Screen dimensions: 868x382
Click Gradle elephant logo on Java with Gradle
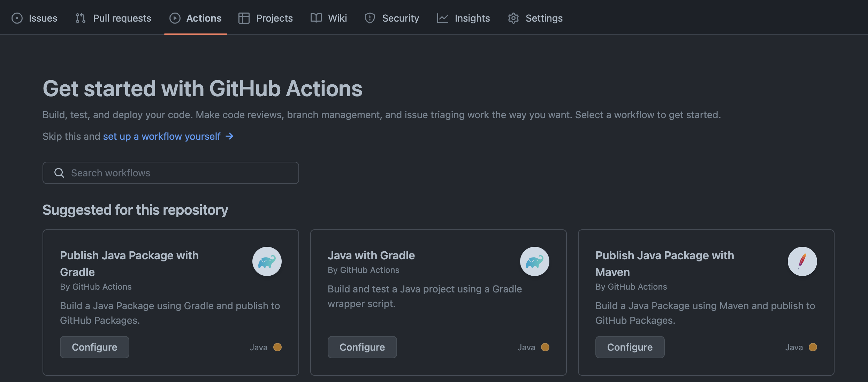(534, 261)
